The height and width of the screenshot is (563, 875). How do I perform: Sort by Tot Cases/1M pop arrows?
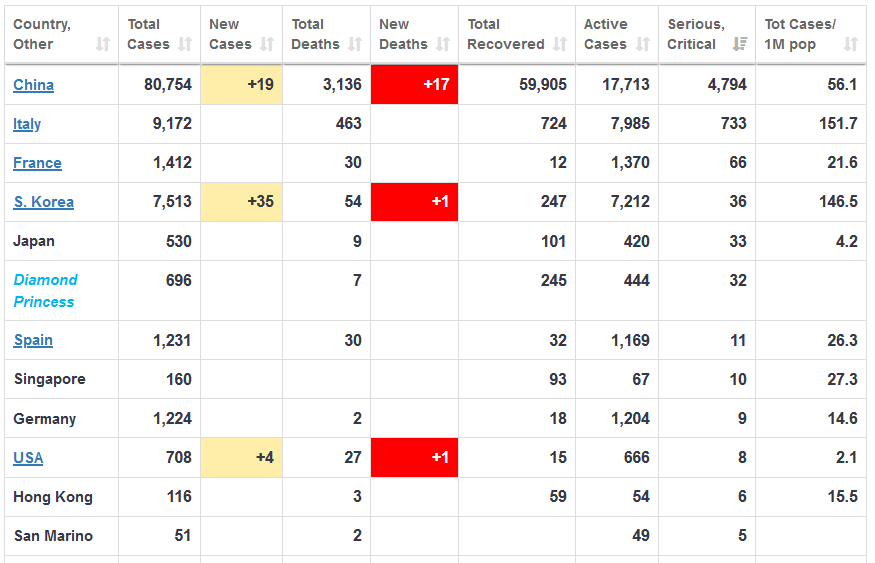coord(851,44)
